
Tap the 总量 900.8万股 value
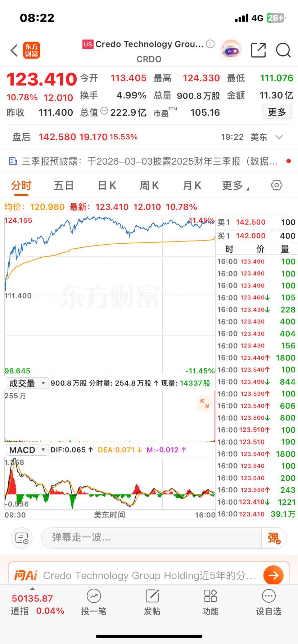198,96
